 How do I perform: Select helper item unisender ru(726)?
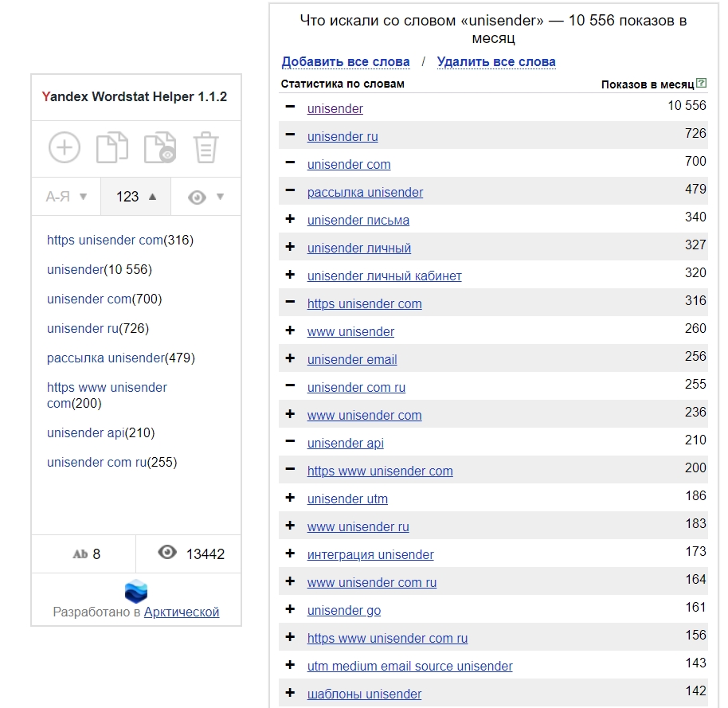(x=97, y=328)
